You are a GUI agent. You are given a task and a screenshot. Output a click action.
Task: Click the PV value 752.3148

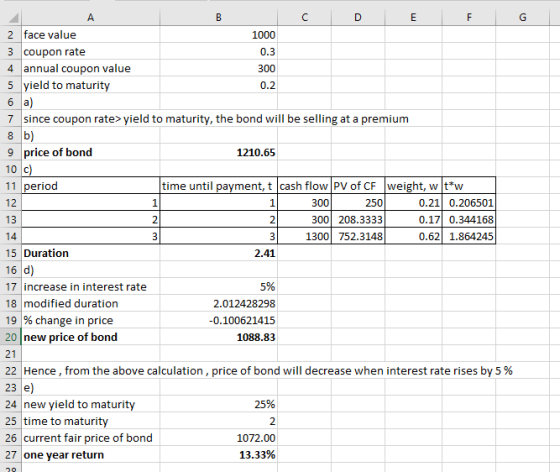pyautogui.click(x=358, y=236)
